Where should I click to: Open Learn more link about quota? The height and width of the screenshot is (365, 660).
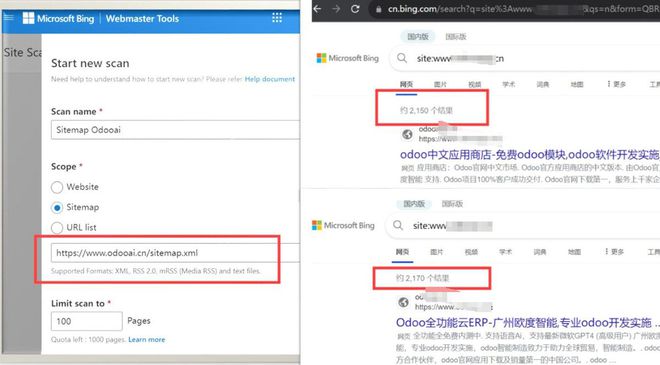click(146, 339)
